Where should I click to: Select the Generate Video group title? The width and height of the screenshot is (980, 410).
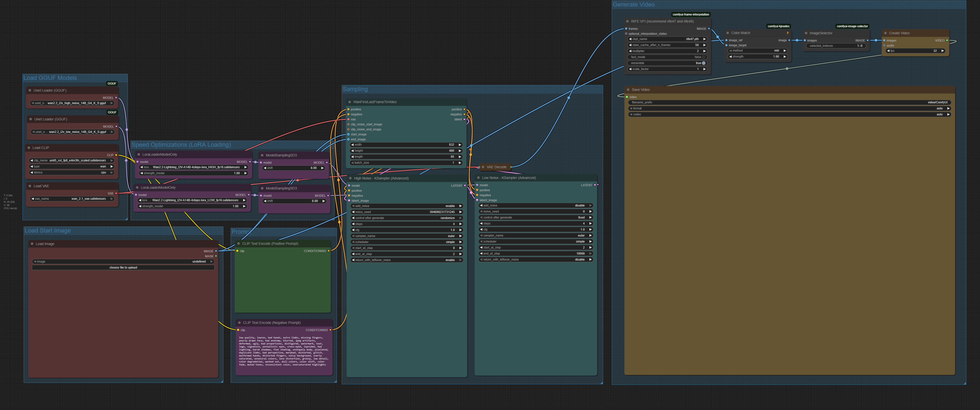(633, 5)
